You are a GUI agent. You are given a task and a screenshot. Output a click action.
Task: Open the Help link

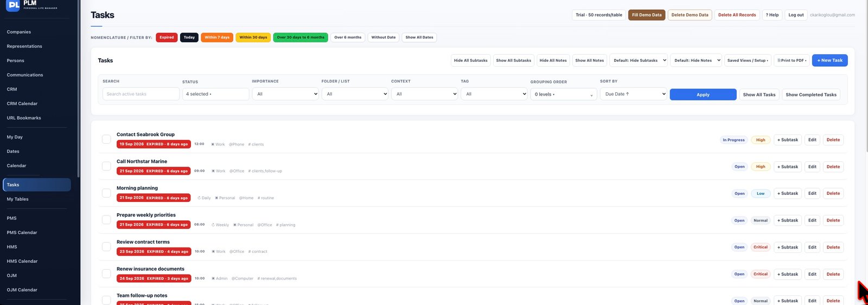772,15
